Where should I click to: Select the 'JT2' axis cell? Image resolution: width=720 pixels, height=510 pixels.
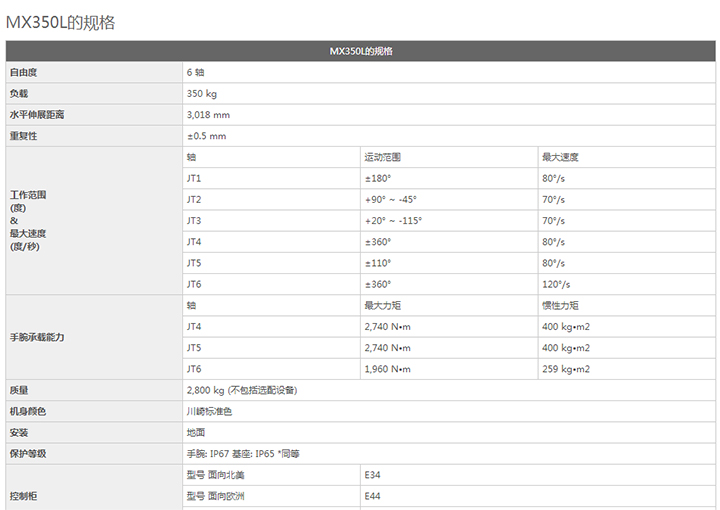[271, 200]
